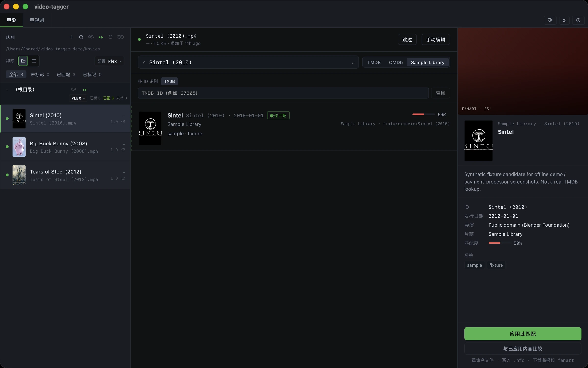
Task: Click the Big Buck Bunny poster thumbnail
Action: pos(19,147)
